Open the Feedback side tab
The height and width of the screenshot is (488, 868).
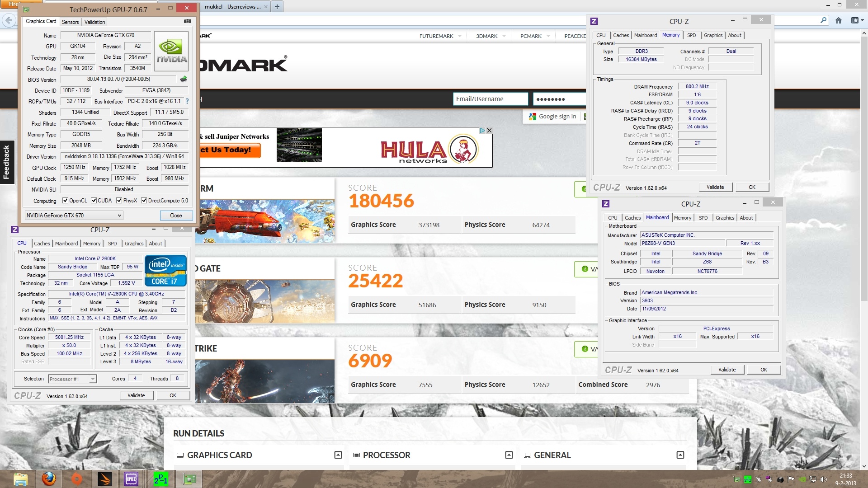click(7, 162)
